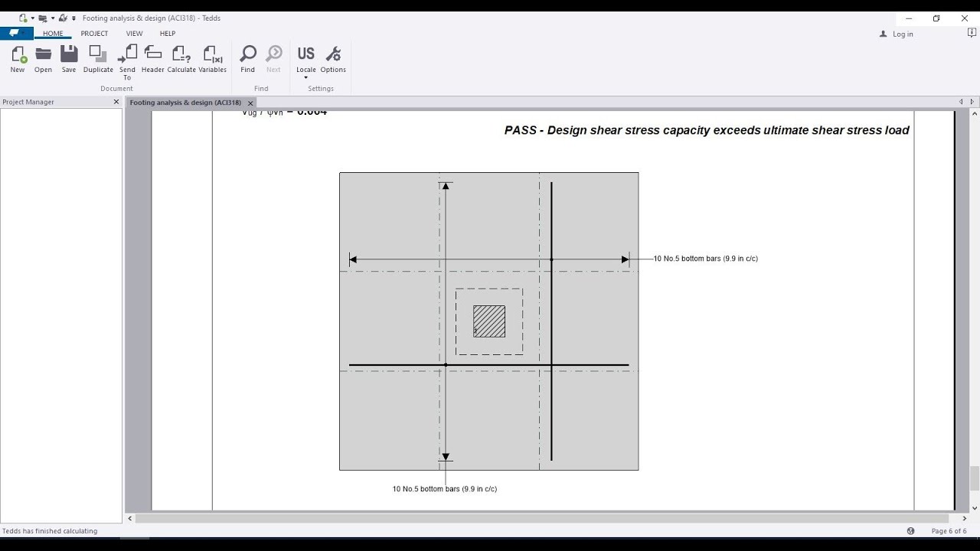980x551 pixels.
Task: Click the Log in link
Action: point(903,34)
